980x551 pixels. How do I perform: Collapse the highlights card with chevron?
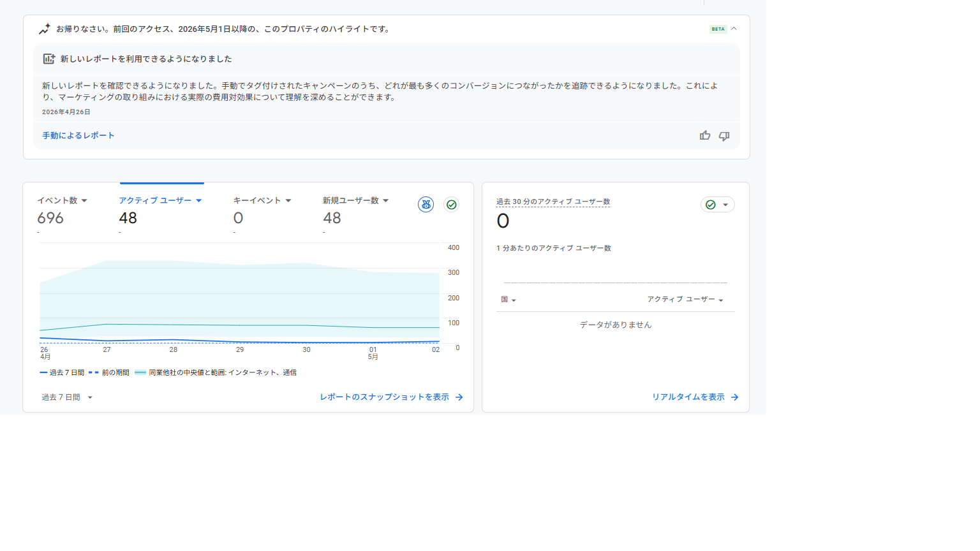(x=734, y=29)
